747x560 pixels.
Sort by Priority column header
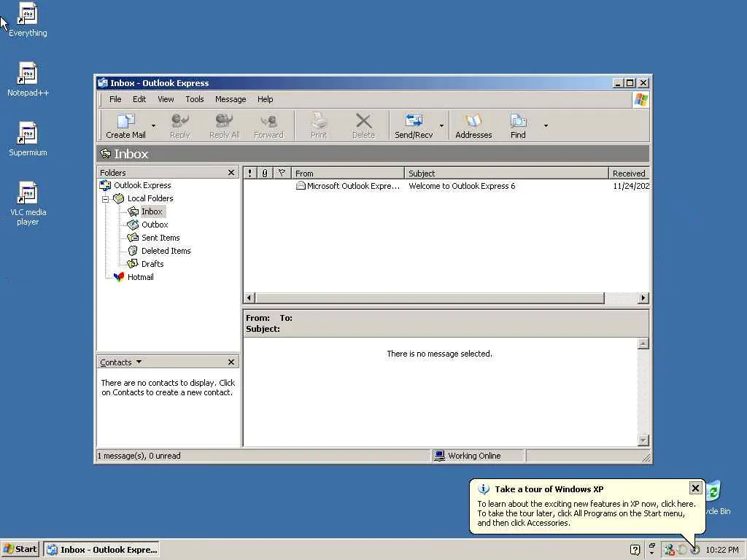click(x=250, y=174)
